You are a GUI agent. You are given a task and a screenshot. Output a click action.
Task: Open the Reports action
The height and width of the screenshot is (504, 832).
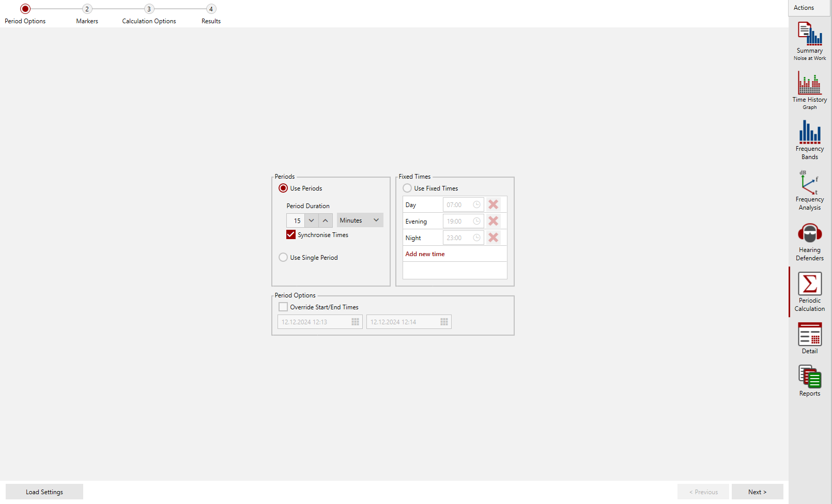tap(810, 381)
